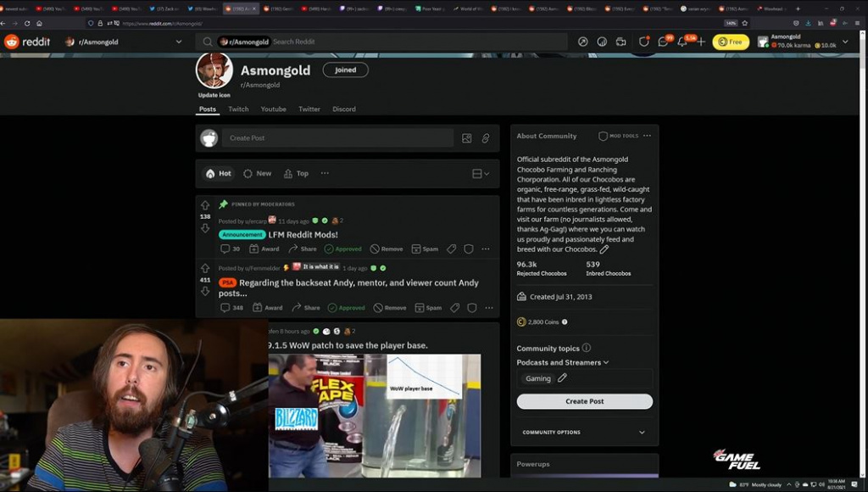Click the info icon beside 2,800 Coins
The width and height of the screenshot is (868, 492).
[x=565, y=321]
